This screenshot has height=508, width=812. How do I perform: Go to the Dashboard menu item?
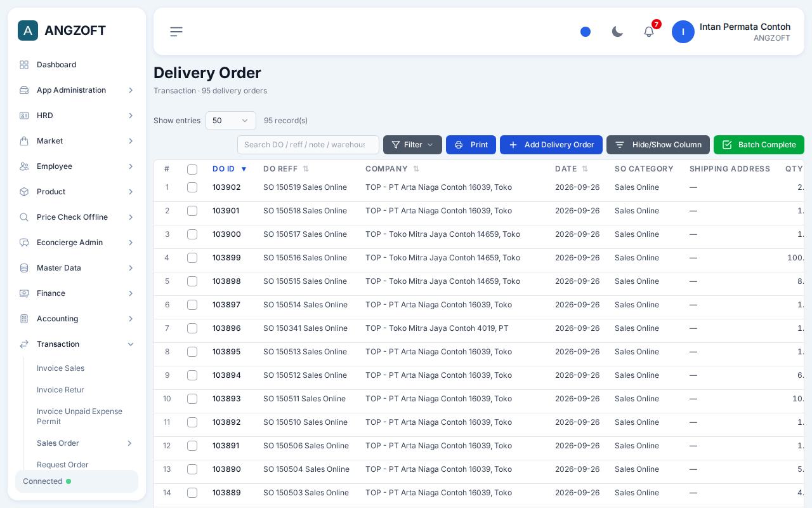click(56, 65)
